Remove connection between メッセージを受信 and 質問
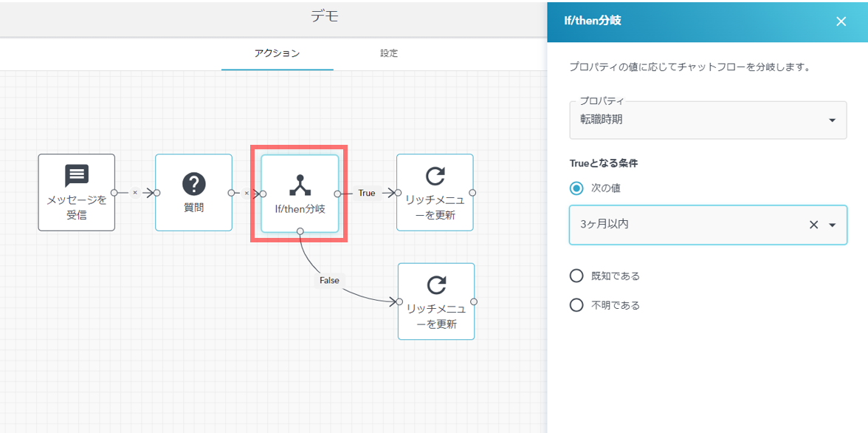 pyautogui.click(x=134, y=193)
